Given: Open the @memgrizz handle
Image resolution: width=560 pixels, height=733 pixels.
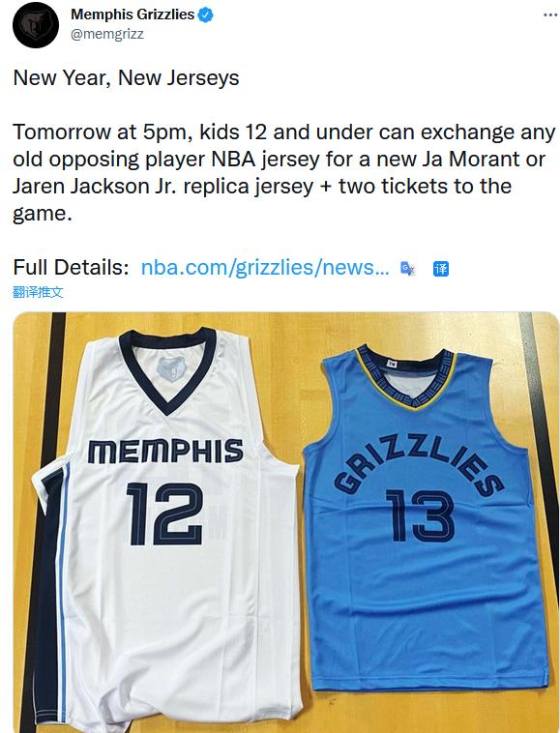Looking at the screenshot, I should [x=107, y=34].
